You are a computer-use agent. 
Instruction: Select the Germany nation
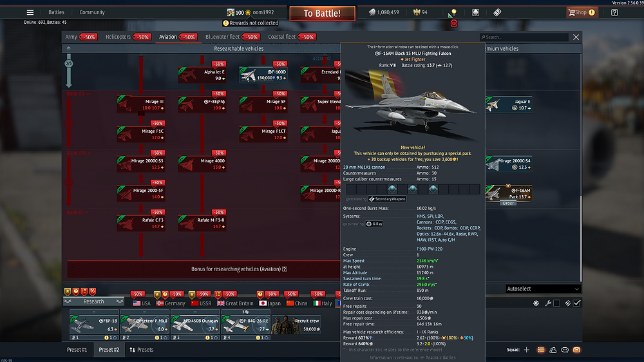[x=171, y=303]
